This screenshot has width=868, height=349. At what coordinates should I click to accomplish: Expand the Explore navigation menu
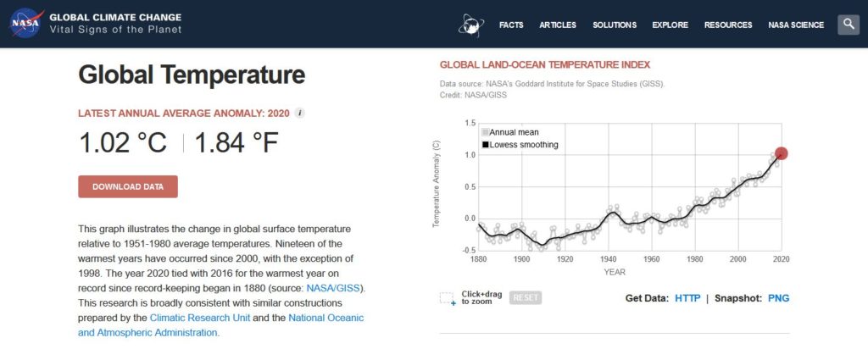[670, 25]
